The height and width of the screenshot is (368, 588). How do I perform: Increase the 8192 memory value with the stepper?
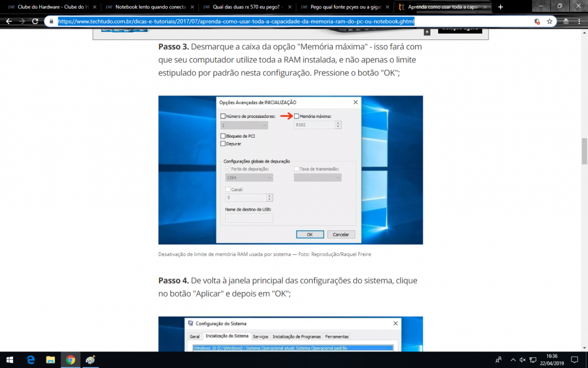(337, 122)
